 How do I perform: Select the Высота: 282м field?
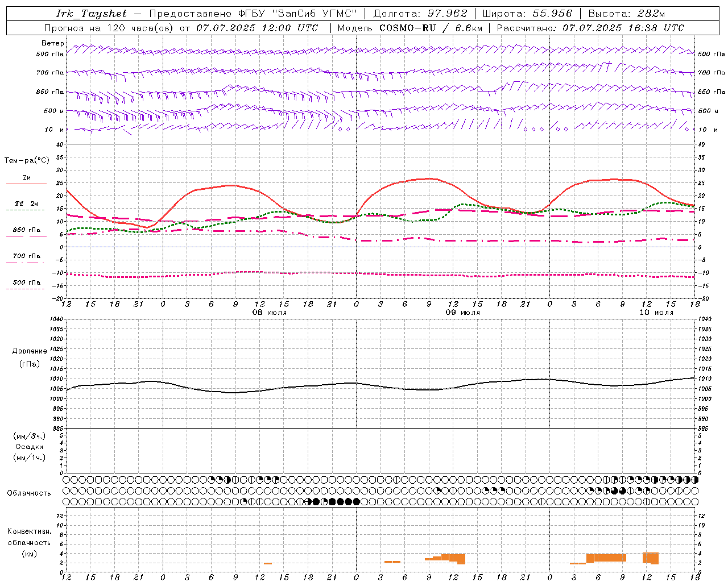point(626,14)
